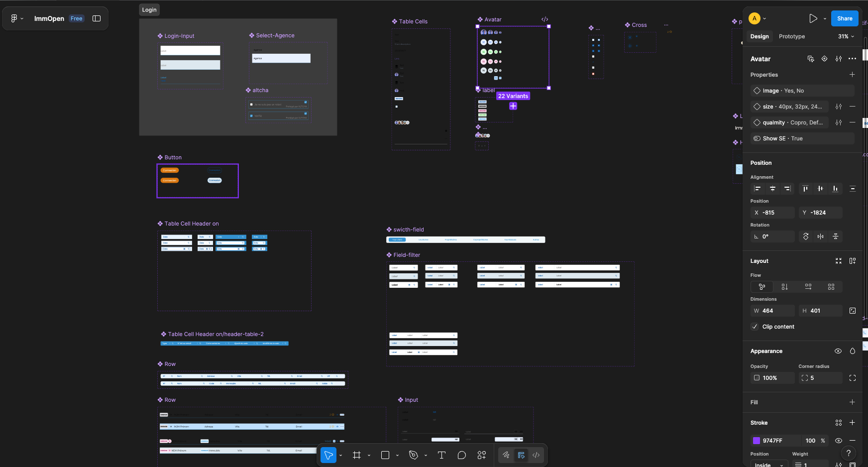Click flip horizontal icon in Rotation
868x467 pixels.
point(820,236)
